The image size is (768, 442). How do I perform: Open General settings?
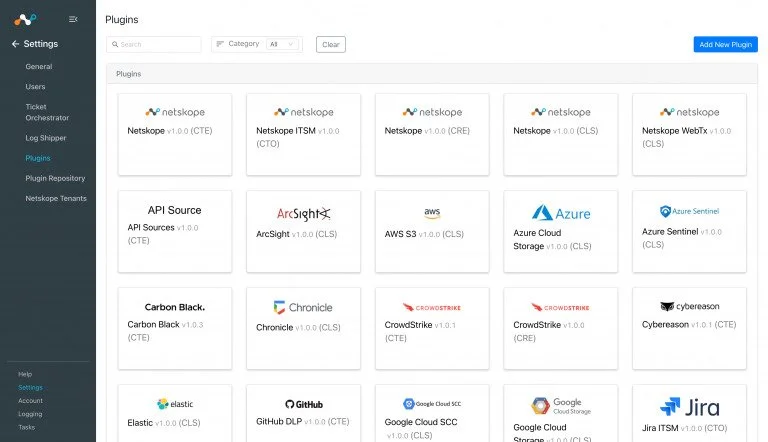click(x=39, y=67)
